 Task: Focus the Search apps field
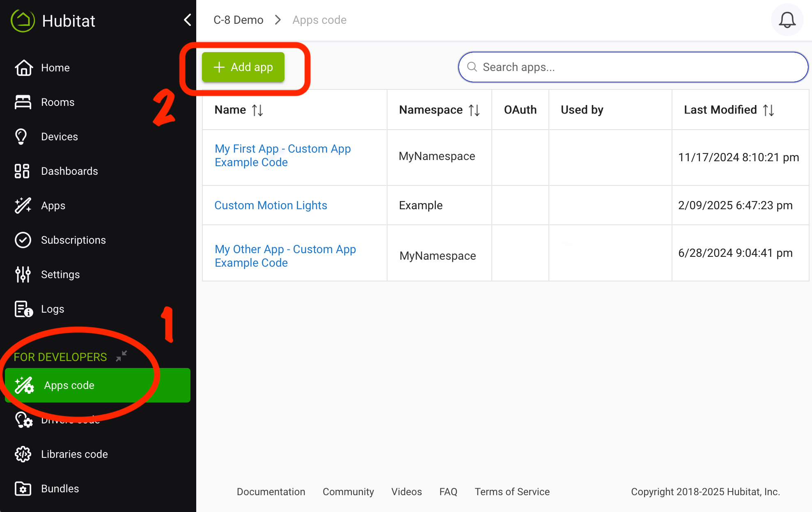pyautogui.click(x=633, y=67)
